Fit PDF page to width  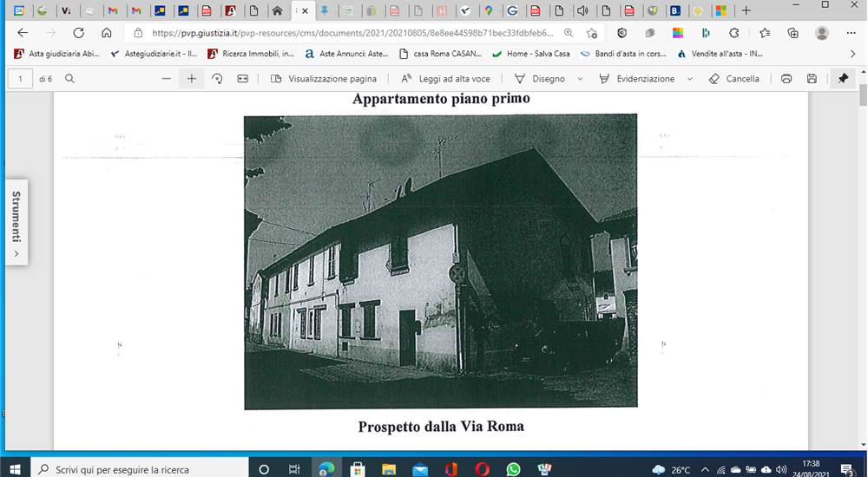(x=242, y=79)
